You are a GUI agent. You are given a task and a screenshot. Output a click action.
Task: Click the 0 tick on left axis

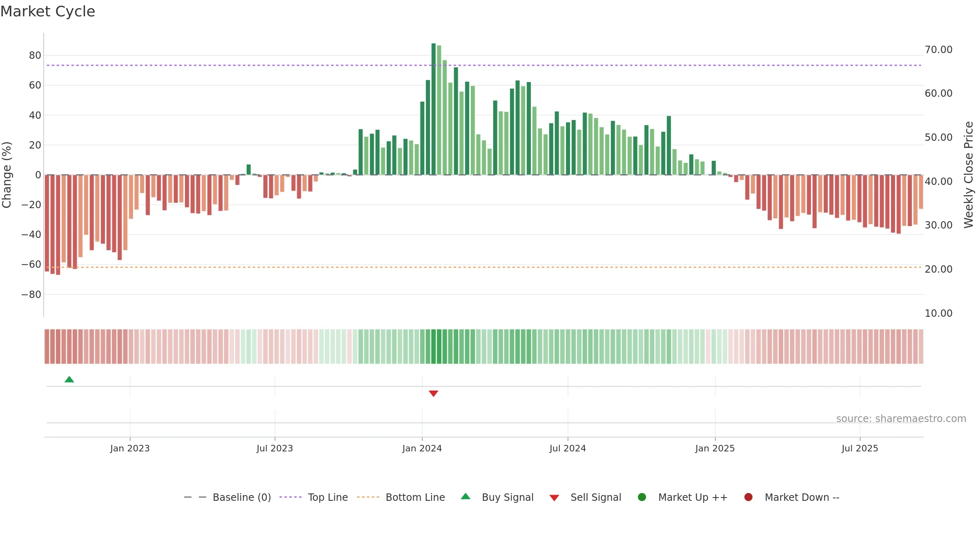pyautogui.click(x=38, y=175)
